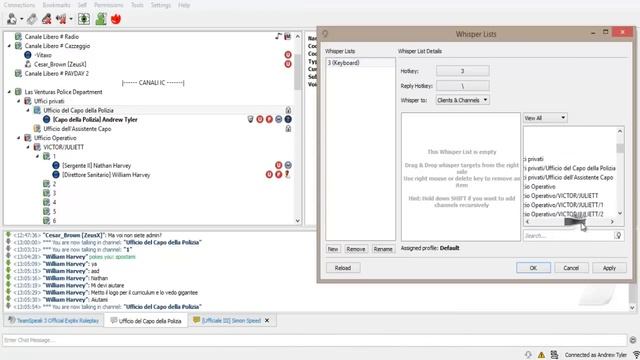
Task: Switch to the Simon Speed private chat tab
Action: click(231, 321)
